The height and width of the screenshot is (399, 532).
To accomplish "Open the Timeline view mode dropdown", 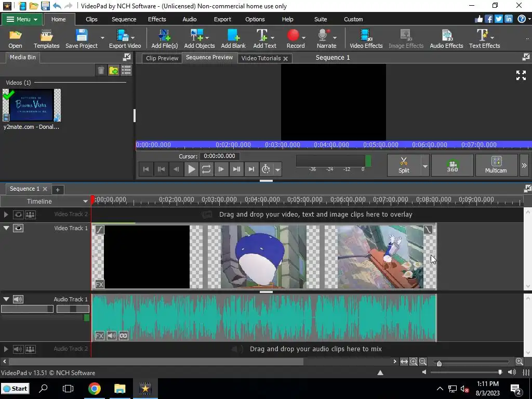I will pos(85,201).
